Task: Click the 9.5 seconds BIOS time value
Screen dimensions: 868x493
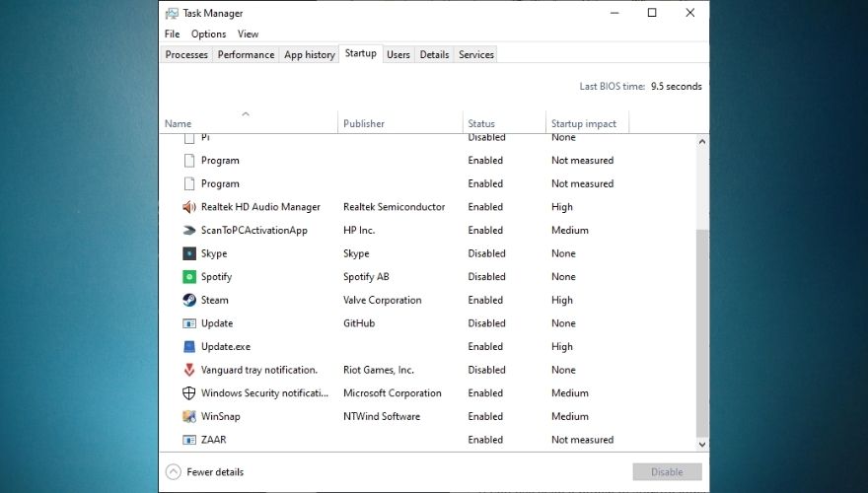Action: [676, 87]
